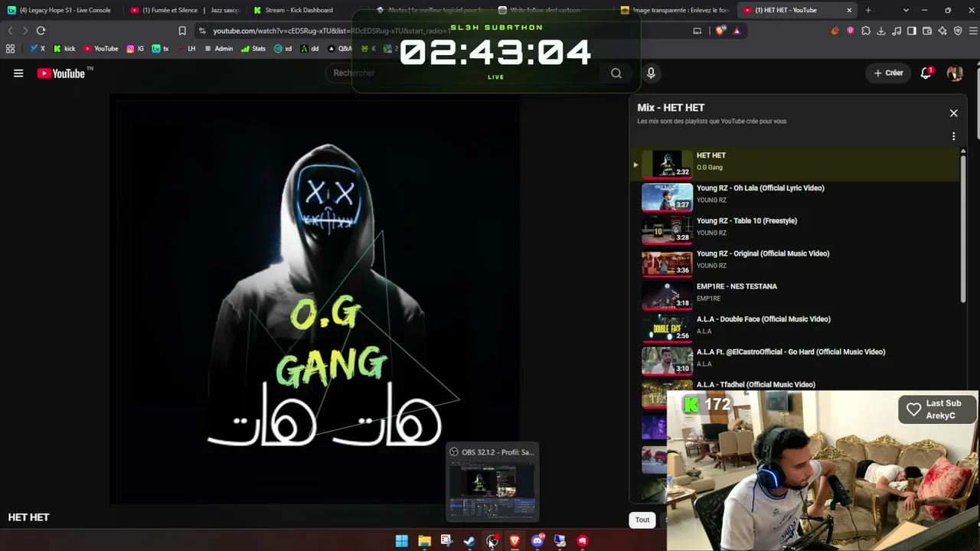Play A.L.A - Double Face from the mix
Image resolution: width=980 pixels, height=551 pixels.
(796, 328)
